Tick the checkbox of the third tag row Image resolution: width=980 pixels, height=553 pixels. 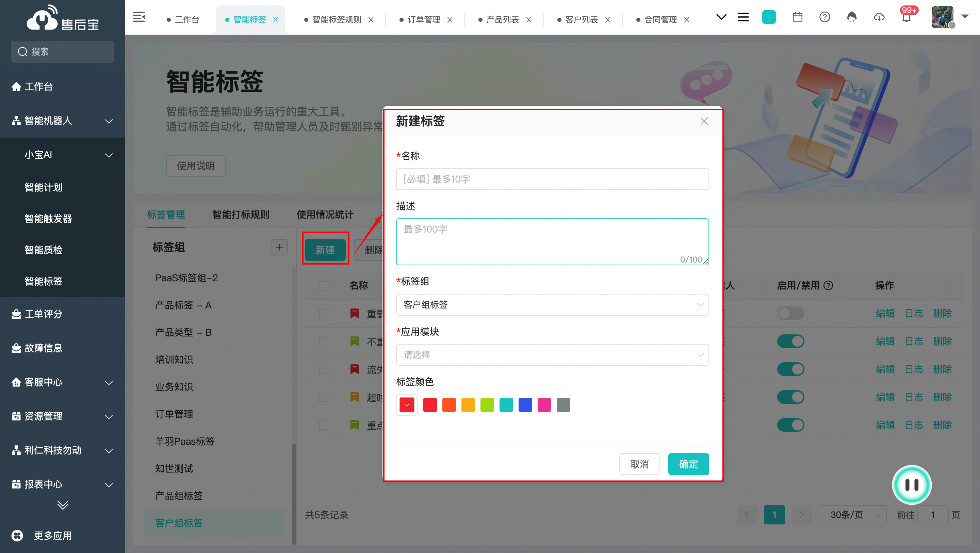(x=323, y=369)
